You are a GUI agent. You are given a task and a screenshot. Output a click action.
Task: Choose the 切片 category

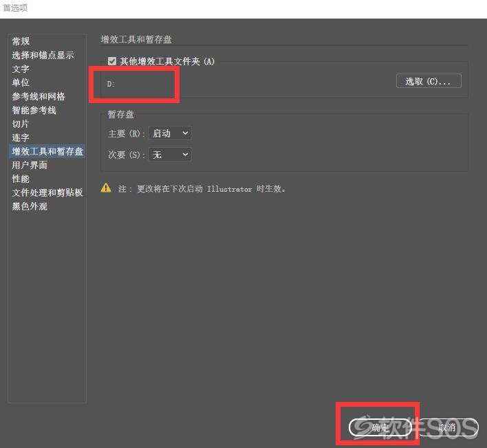click(21, 124)
